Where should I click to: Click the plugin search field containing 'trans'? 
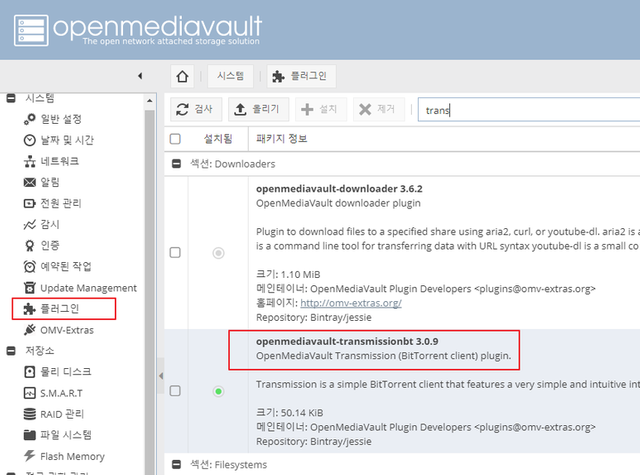click(x=529, y=110)
